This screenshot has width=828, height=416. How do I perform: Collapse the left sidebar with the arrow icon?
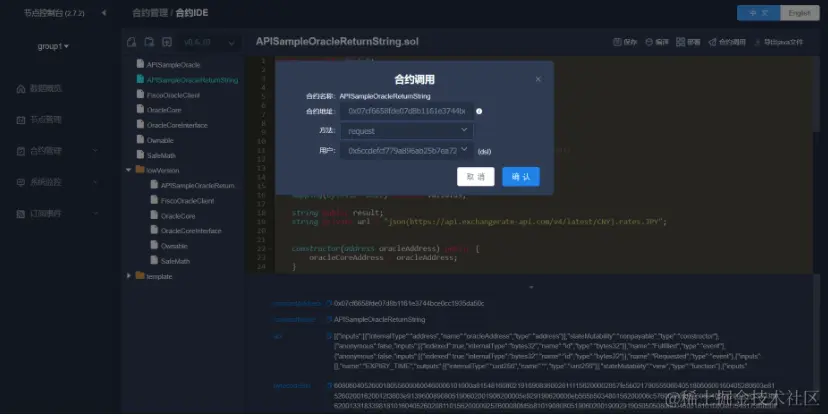104,13
